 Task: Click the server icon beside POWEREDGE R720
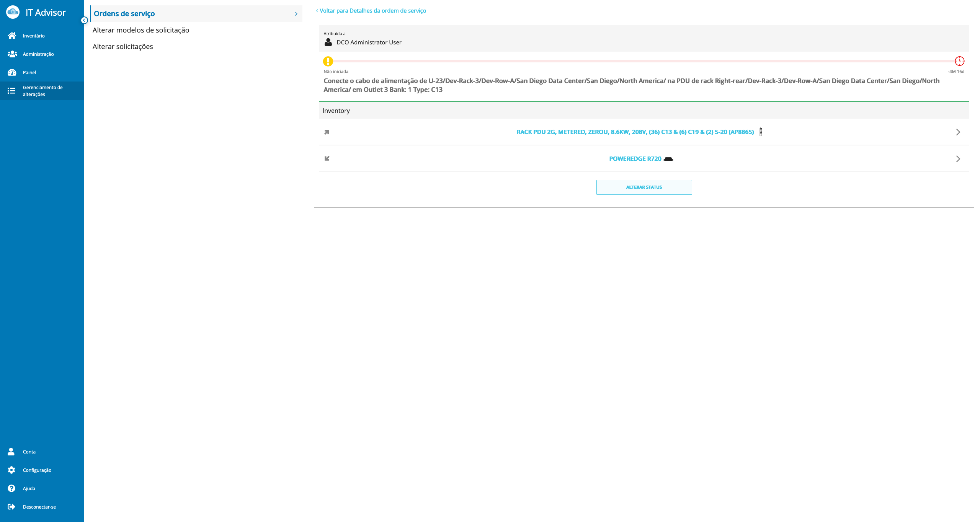tap(668, 159)
